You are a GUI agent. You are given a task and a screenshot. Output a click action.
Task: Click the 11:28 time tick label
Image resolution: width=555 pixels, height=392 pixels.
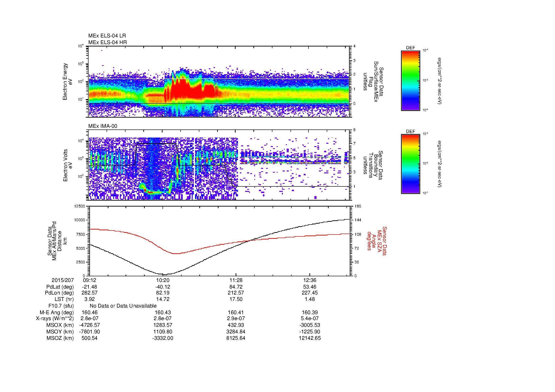(236, 280)
